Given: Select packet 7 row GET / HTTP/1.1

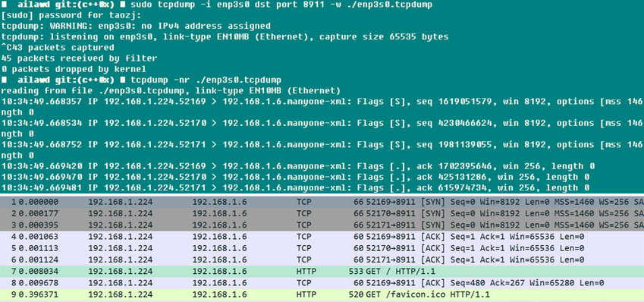Looking at the screenshot, I should (322, 271).
